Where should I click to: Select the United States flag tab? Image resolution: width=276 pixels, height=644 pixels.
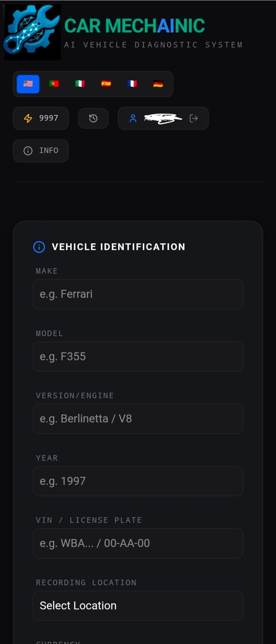pos(28,84)
